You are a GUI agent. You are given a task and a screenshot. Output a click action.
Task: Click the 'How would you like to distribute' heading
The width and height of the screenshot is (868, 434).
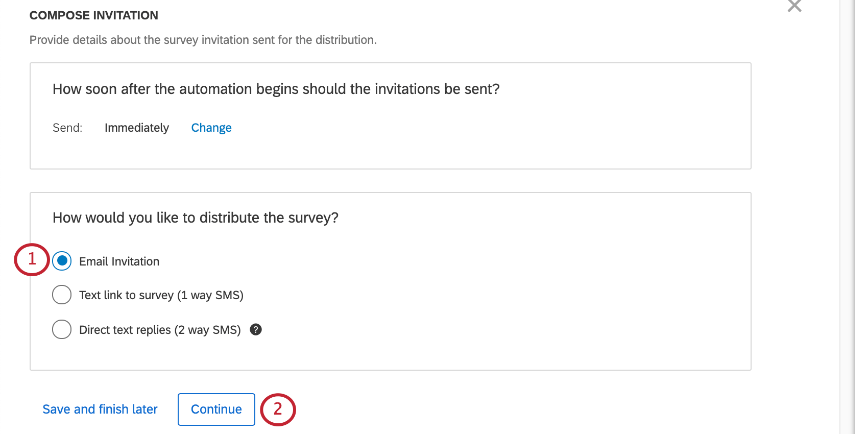(196, 218)
